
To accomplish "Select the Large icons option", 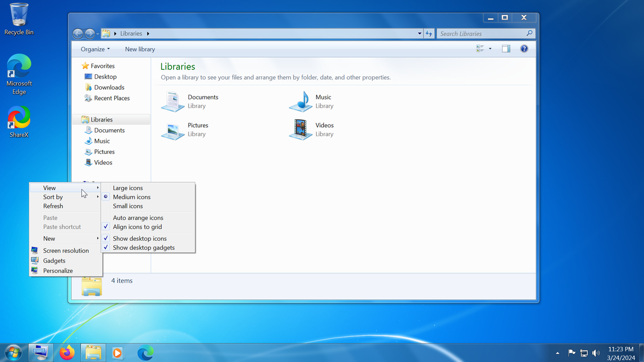I will [148, 188].
